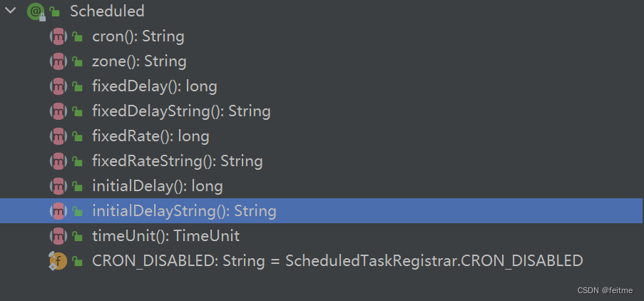Select fixedRateString(): String entry
The width and height of the screenshot is (644, 301).
178,161
